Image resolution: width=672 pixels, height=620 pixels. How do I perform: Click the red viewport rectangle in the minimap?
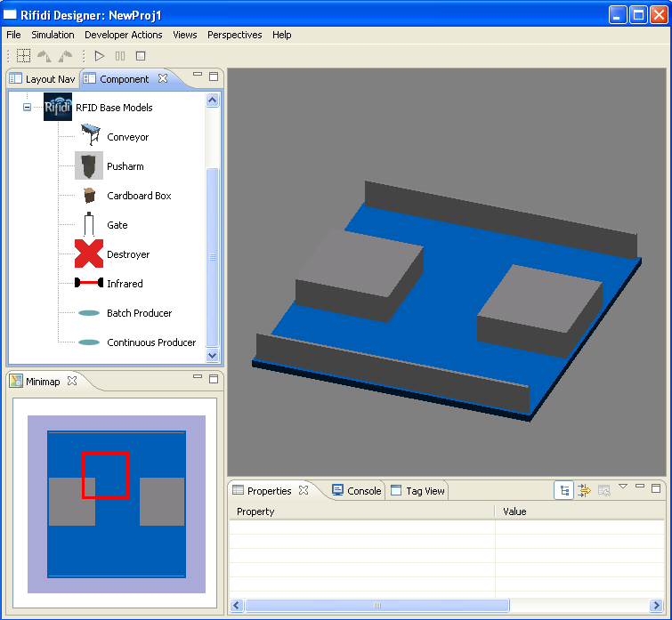click(x=105, y=475)
